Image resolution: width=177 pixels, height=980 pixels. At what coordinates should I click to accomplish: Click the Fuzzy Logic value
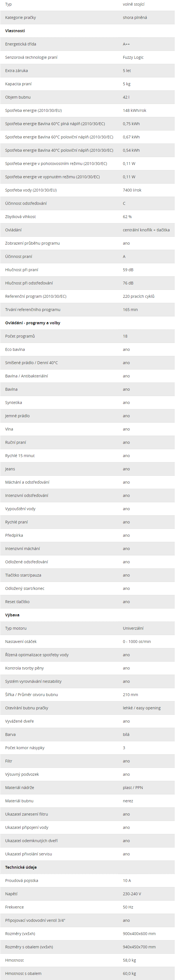133,57
